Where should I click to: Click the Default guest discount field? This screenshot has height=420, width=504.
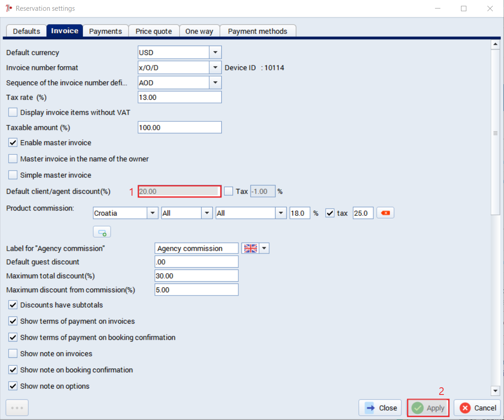click(196, 262)
